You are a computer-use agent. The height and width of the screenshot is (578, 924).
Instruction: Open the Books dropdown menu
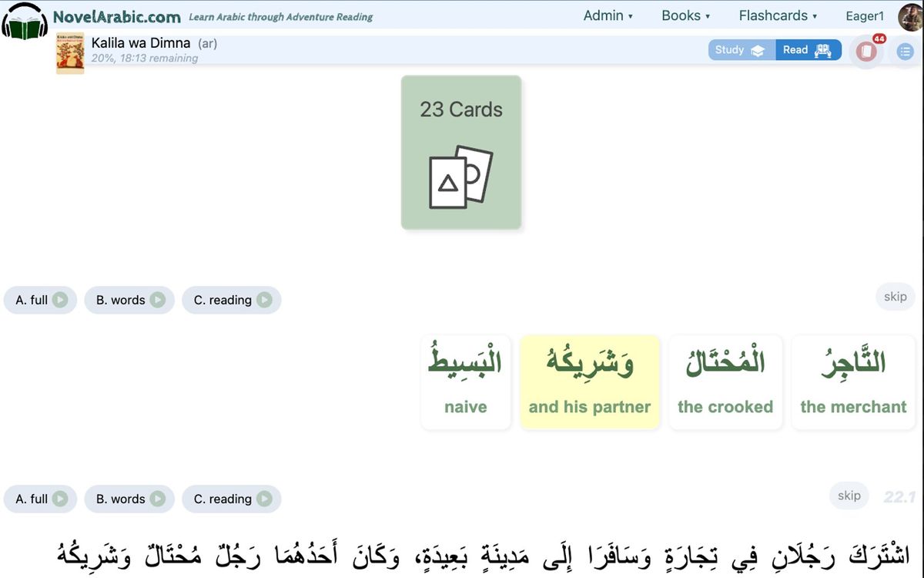click(x=685, y=15)
